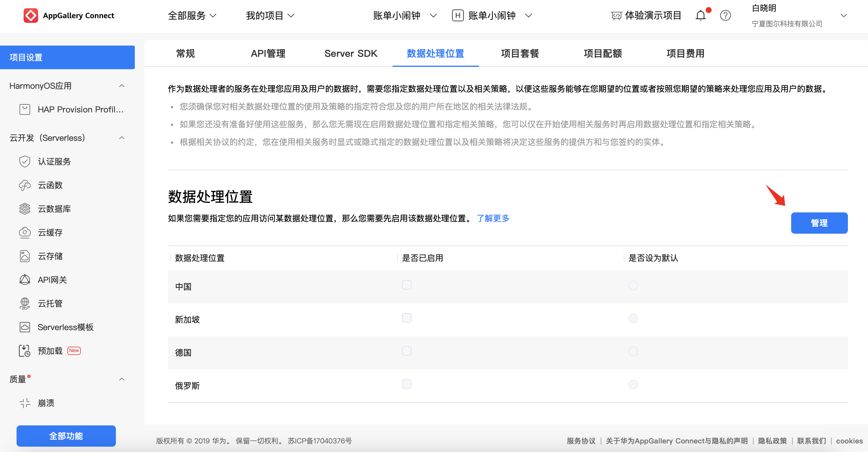Click the Serverless模板 template icon
Screen dimensions: 868x452
25,327
